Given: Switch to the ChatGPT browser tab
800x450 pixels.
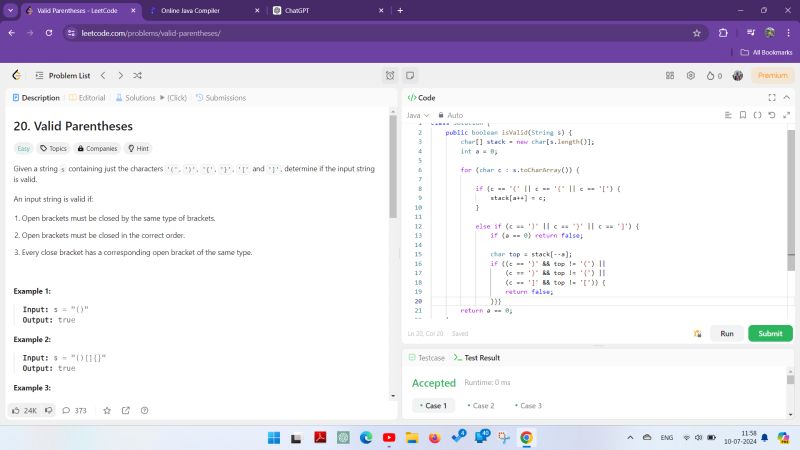Looking at the screenshot, I should point(329,10).
